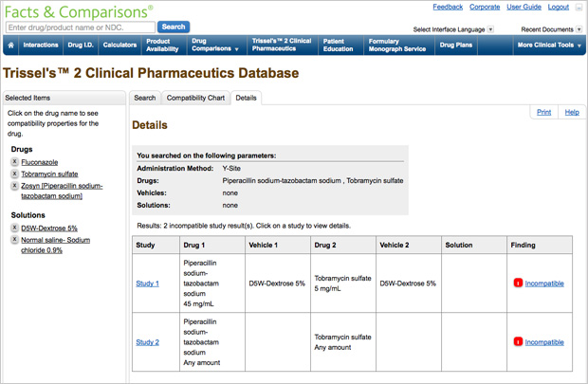This screenshot has height=384, width=588.
Task: Open the Fluconazole drug link
Action: pyautogui.click(x=40, y=162)
